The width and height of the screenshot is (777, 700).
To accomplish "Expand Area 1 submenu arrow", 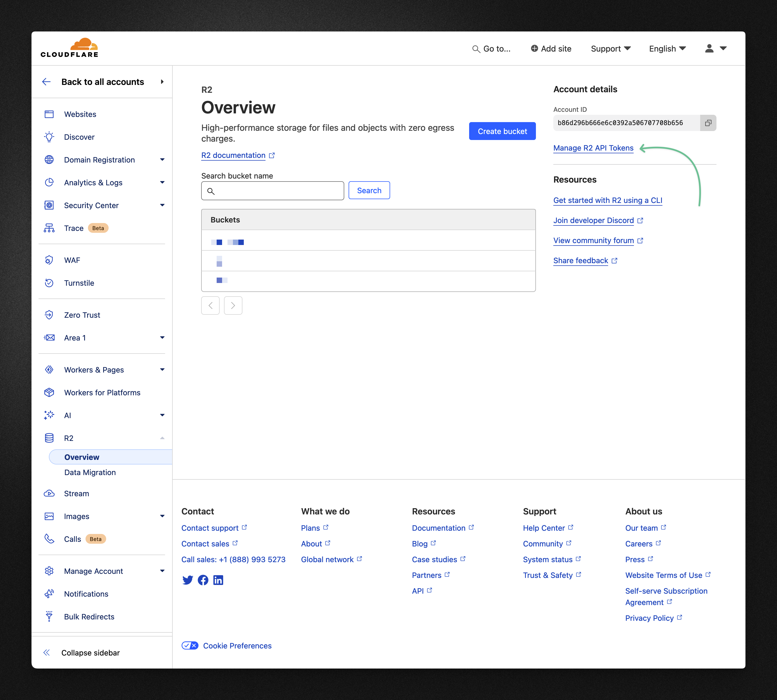I will pos(162,337).
